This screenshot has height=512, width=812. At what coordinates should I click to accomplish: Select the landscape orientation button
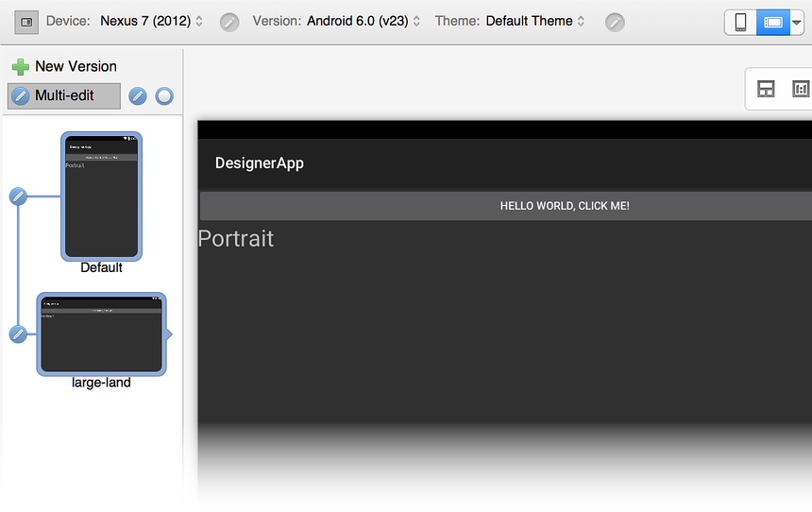click(x=772, y=23)
